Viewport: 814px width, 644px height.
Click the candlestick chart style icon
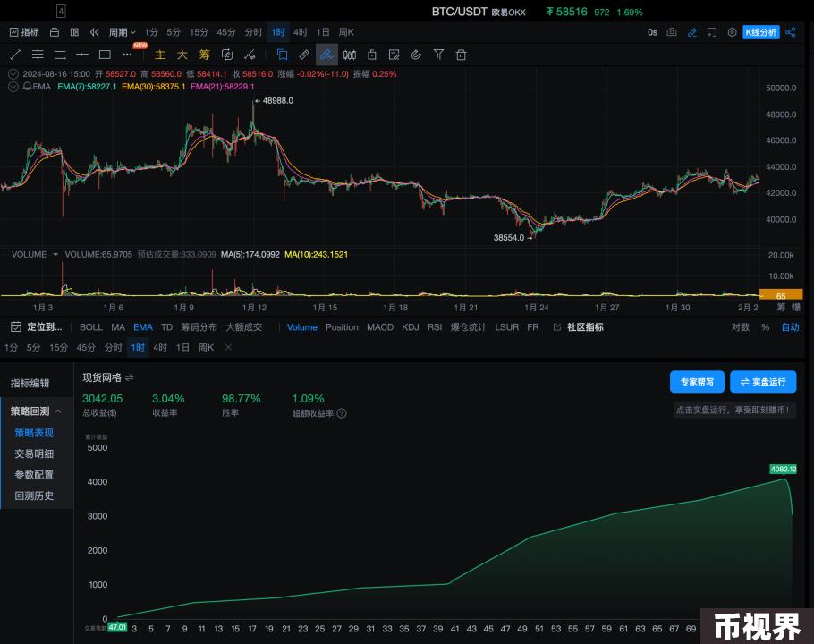pyautogui.click(x=350, y=55)
